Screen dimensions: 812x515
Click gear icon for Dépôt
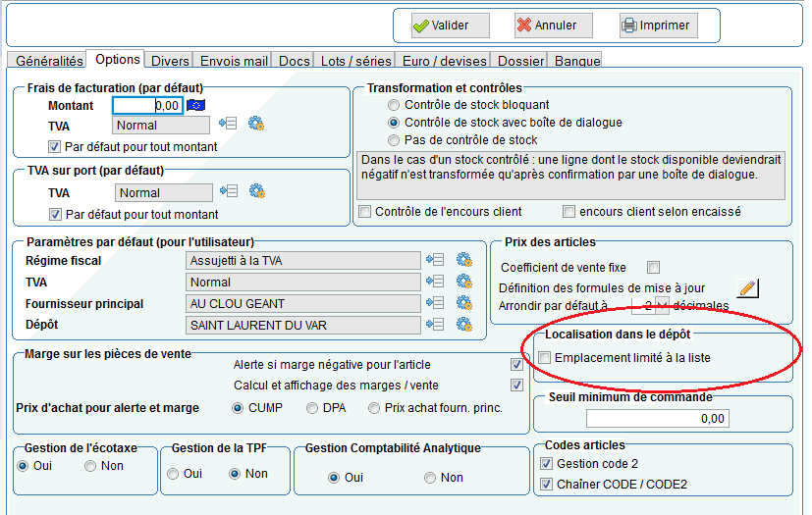(x=464, y=325)
